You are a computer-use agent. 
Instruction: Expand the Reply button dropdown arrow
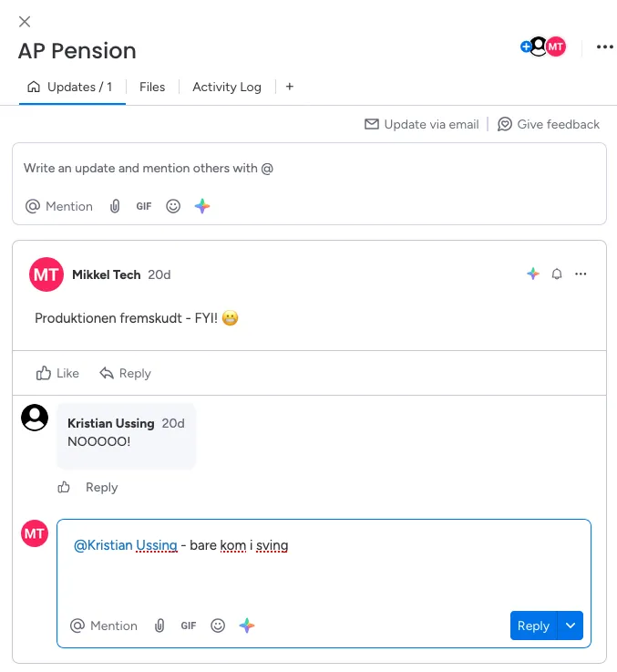point(571,625)
